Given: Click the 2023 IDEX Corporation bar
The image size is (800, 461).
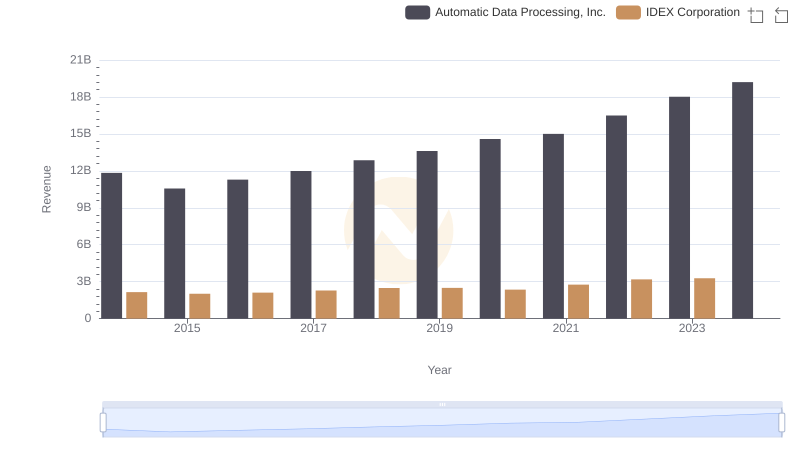Looking at the screenshot, I should (705, 298).
